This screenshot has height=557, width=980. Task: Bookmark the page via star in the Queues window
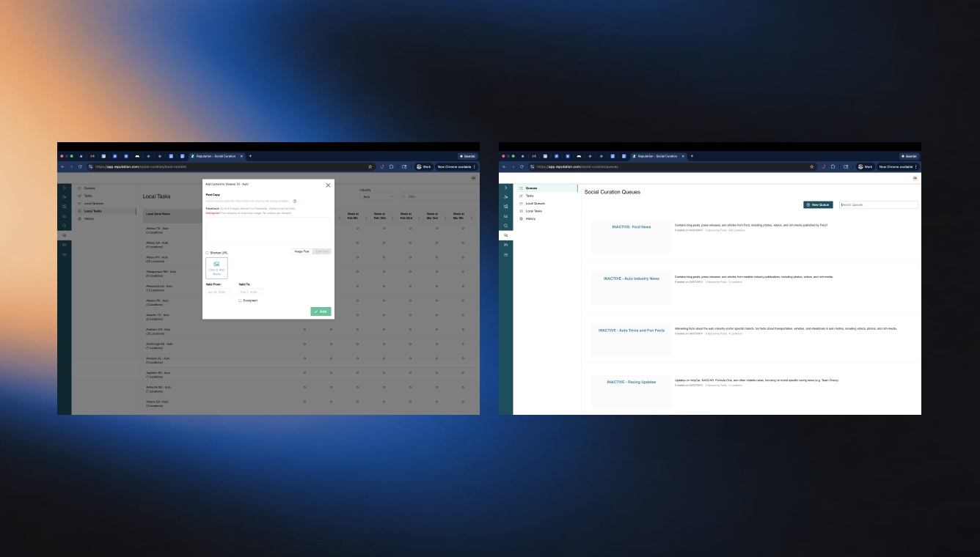(812, 166)
